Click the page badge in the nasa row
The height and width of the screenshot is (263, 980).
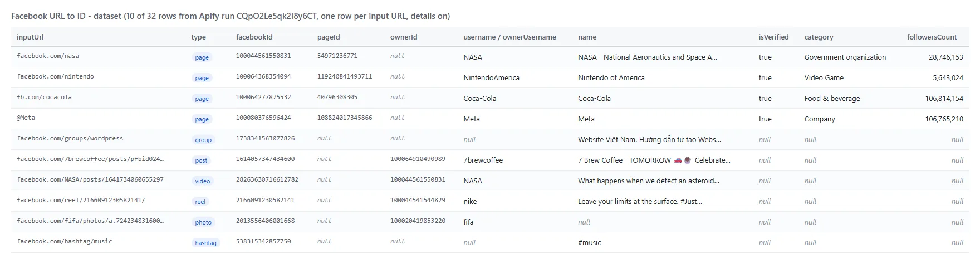coord(202,57)
